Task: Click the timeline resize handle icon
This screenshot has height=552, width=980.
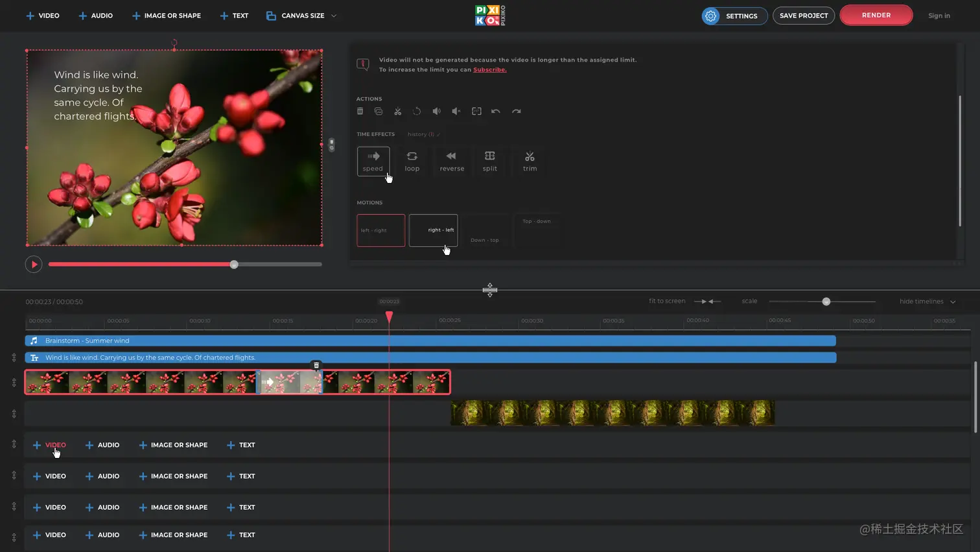Action: (x=490, y=290)
